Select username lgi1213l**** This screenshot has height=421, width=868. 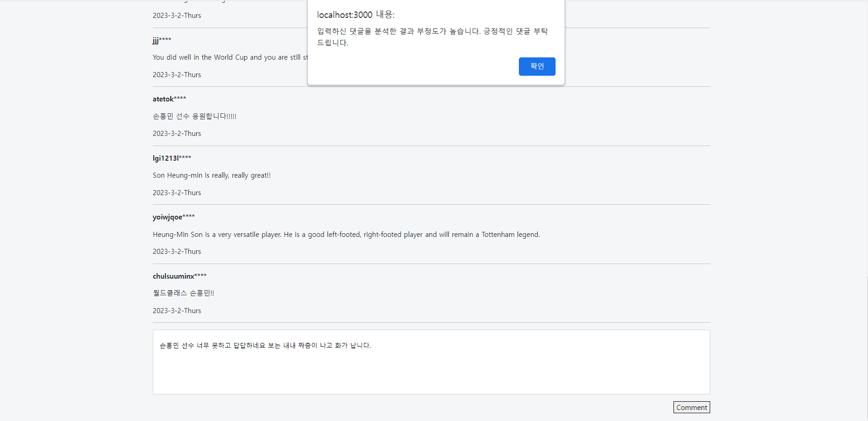[x=172, y=158]
